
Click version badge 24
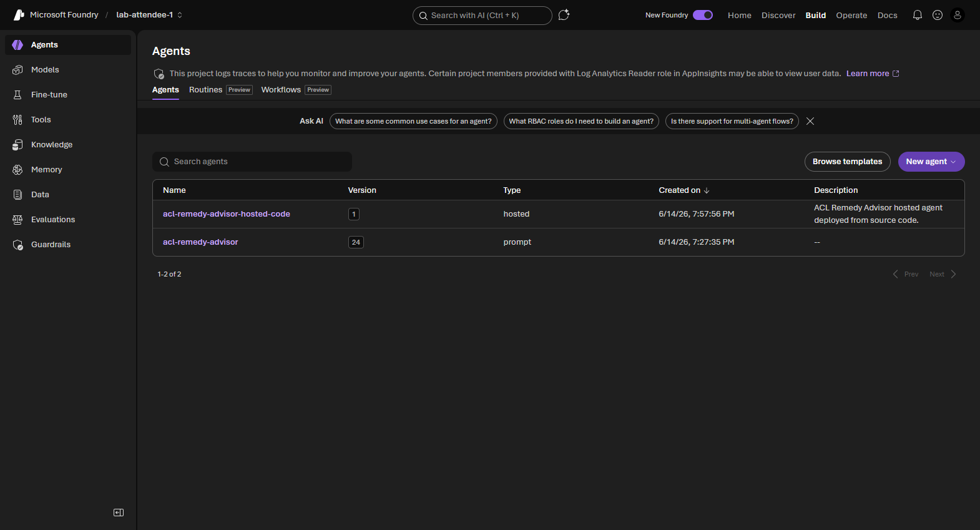point(356,242)
